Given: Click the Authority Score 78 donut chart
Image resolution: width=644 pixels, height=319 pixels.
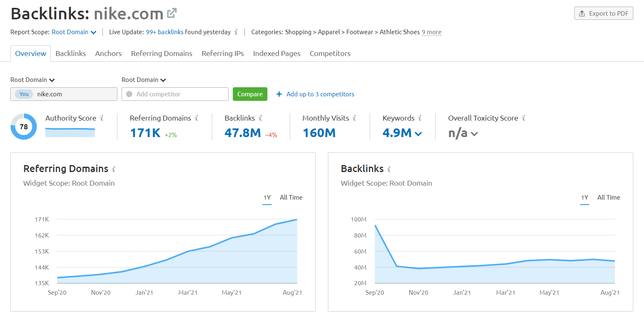Looking at the screenshot, I should 23,127.
